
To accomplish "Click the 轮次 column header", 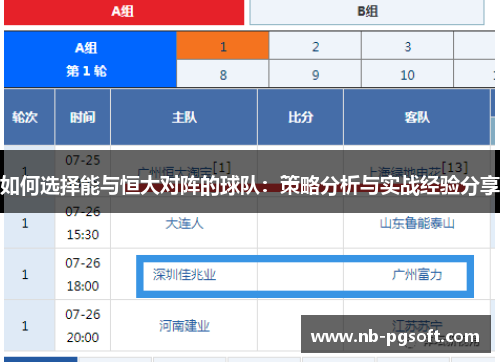I will pos(29,117).
